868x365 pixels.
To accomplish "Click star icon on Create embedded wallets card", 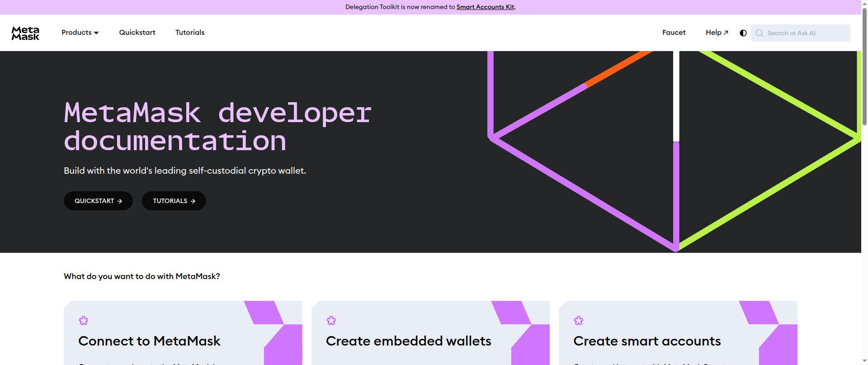I will click(x=331, y=321).
